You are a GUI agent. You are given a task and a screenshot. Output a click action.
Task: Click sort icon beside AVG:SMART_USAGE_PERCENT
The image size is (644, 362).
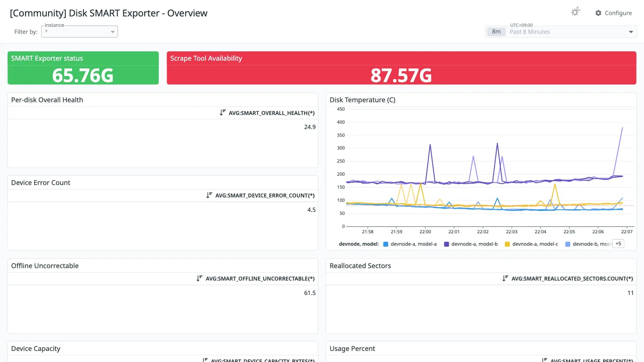545,360
